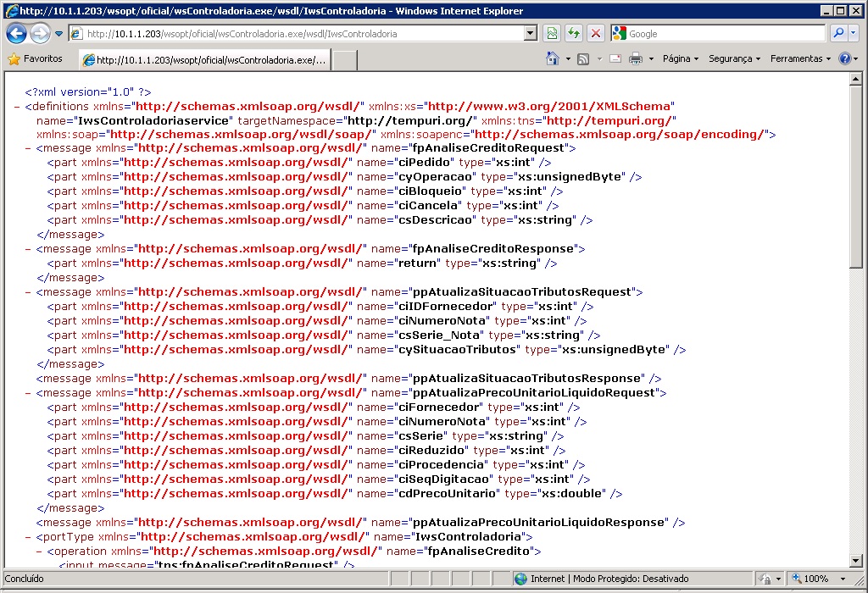Click the Read Mail envelope icon
The width and height of the screenshot is (868, 593).
[615, 59]
